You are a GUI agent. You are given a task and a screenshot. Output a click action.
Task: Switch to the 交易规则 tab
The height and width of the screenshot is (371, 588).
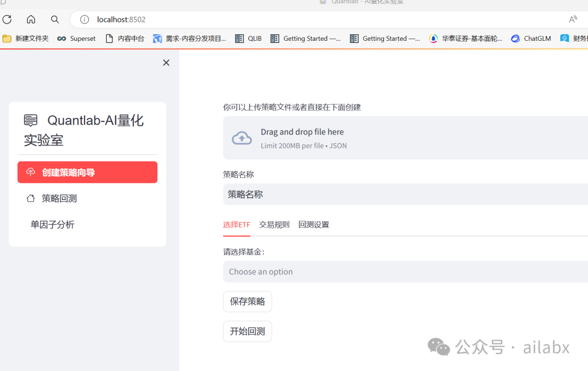point(273,224)
